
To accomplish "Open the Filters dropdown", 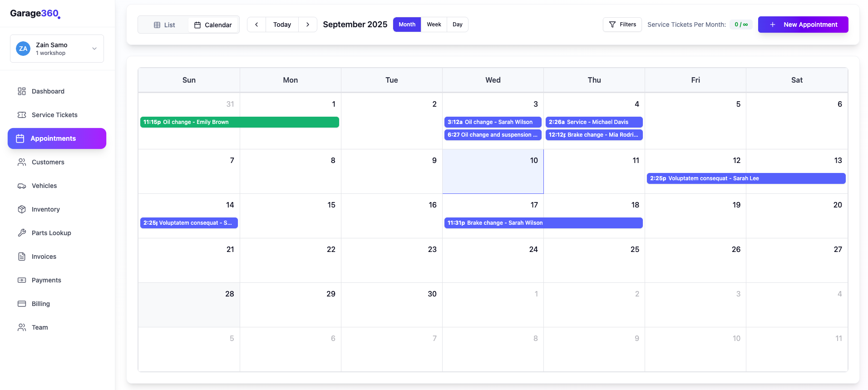I will (x=622, y=25).
